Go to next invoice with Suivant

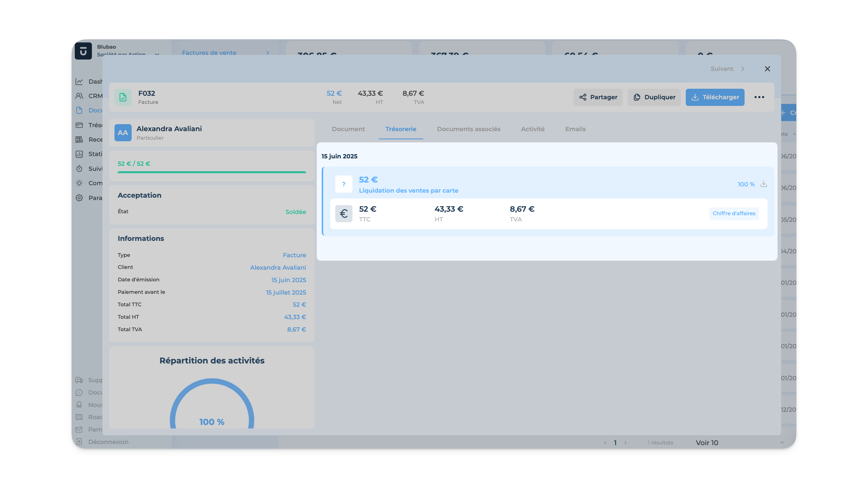(x=727, y=69)
